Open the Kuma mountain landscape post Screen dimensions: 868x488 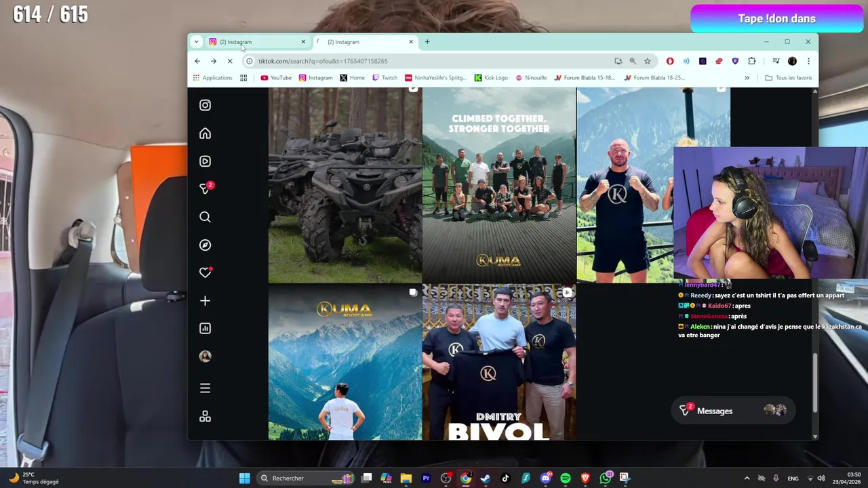pos(344,362)
